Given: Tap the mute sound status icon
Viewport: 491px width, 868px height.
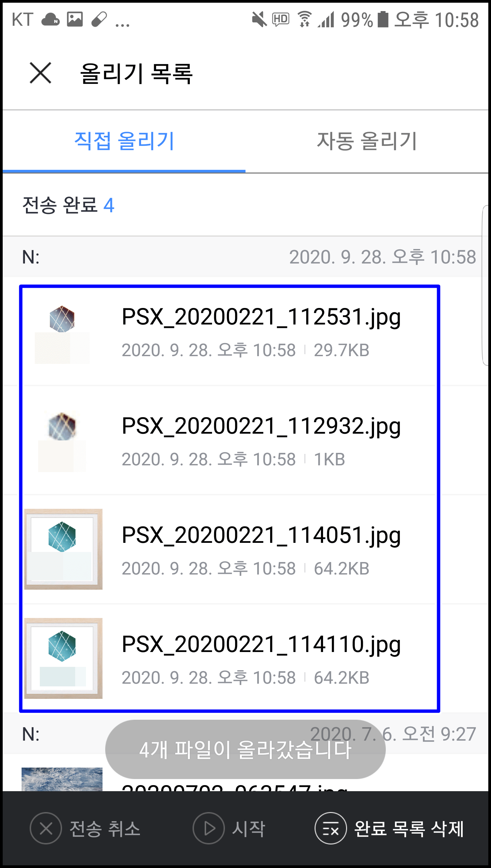Looking at the screenshot, I should click(259, 20).
